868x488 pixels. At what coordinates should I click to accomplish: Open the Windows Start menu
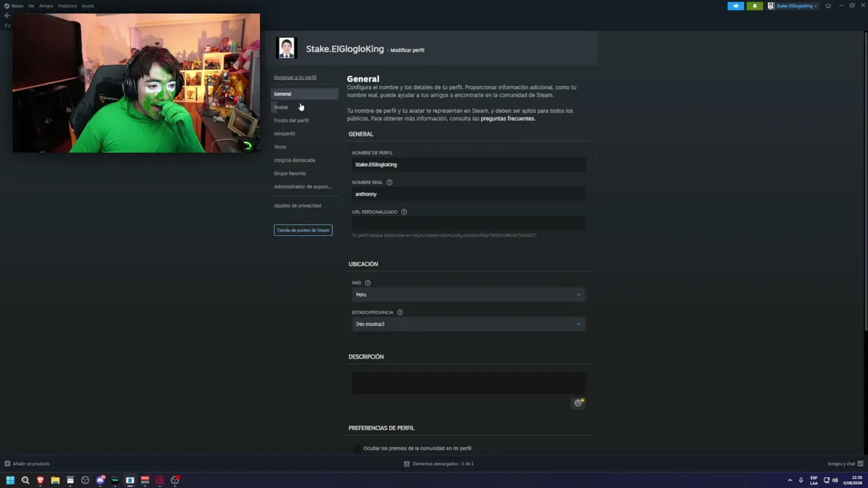click(x=10, y=481)
